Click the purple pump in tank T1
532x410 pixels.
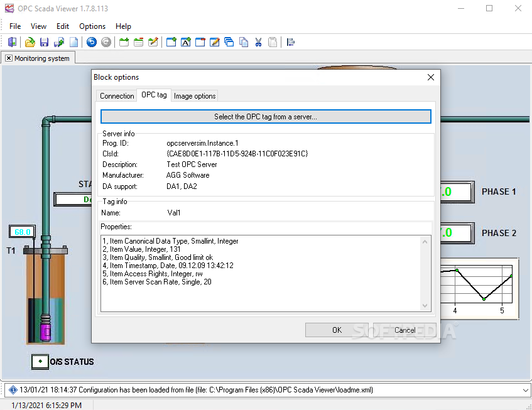pyautogui.click(x=45, y=331)
